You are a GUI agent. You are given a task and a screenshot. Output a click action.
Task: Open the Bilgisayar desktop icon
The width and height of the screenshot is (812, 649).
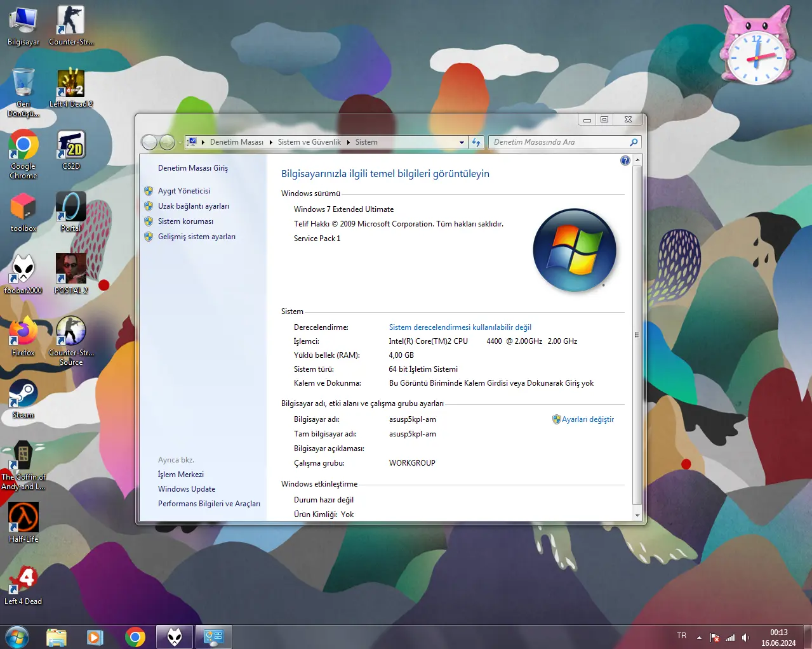(23, 26)
